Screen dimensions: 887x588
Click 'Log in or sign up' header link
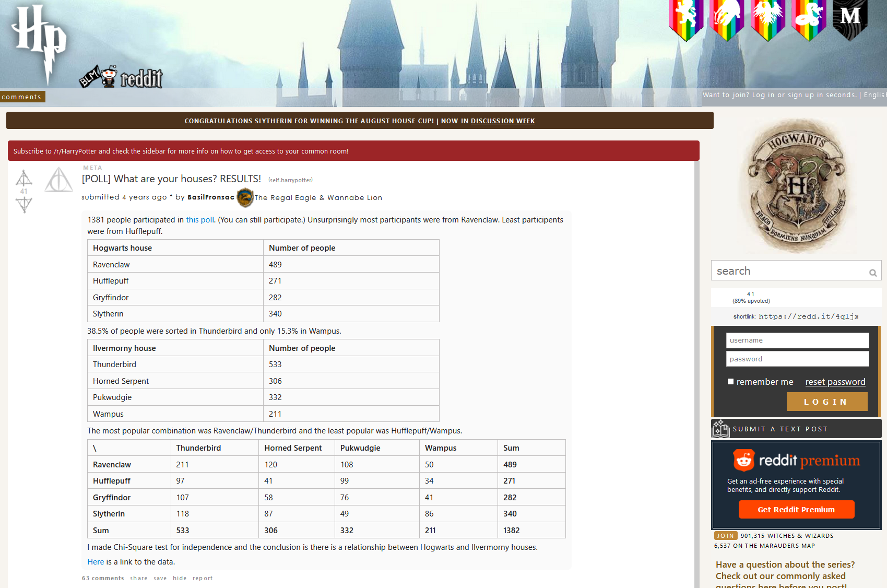(804, 95)
